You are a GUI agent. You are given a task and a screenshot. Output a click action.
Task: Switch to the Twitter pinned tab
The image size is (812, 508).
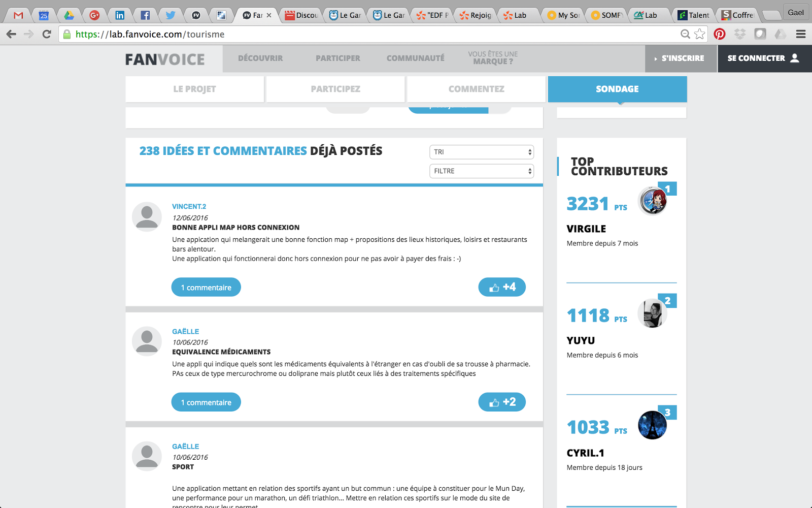point(171,15)
